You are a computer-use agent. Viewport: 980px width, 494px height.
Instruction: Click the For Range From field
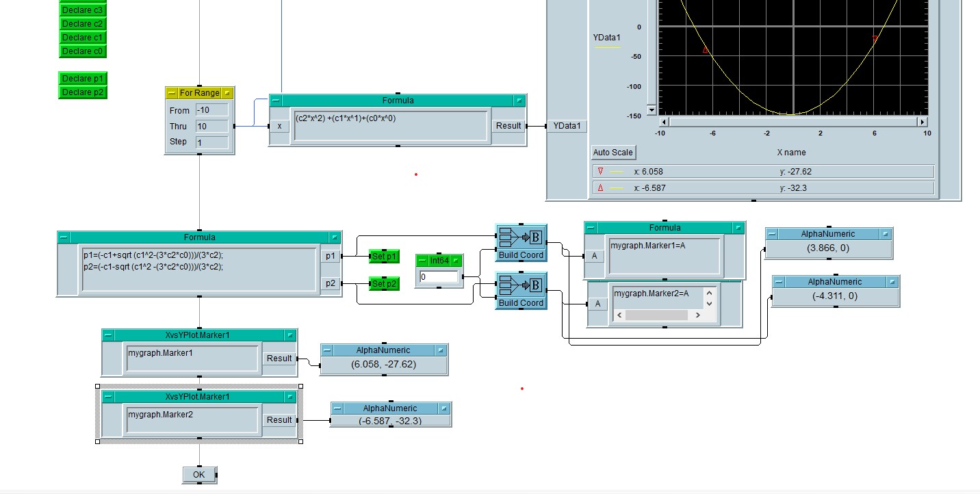[211, 110]
